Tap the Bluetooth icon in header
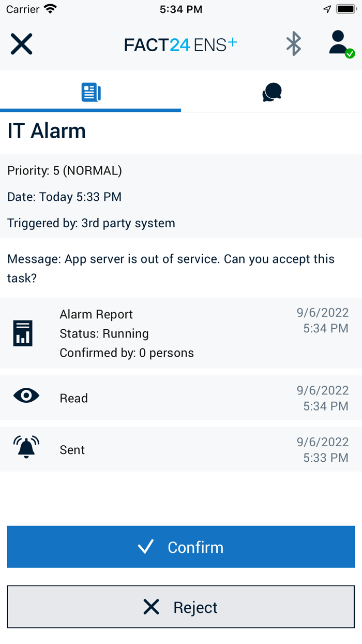Viewport: 362px width, 644px height. point(294,44)
